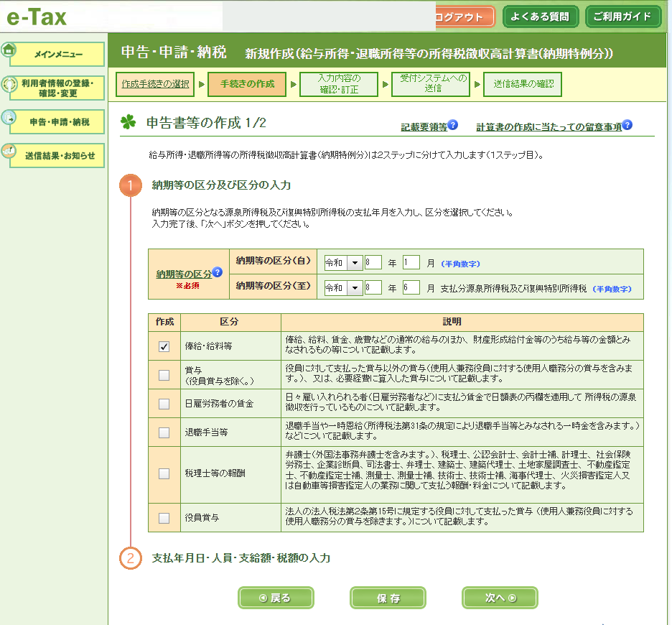Click help icon next to 納期等の区分

(218, 272)
